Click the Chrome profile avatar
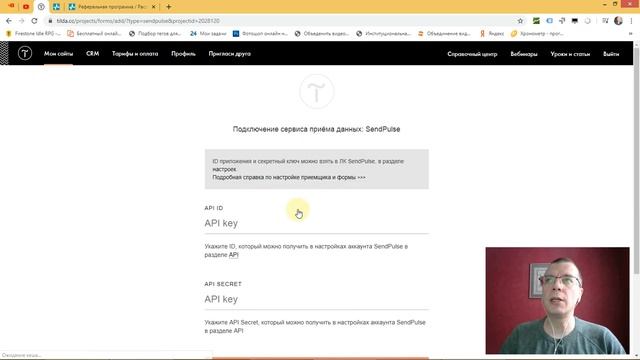Screen dimensions: 640x360 coord(618,21)
